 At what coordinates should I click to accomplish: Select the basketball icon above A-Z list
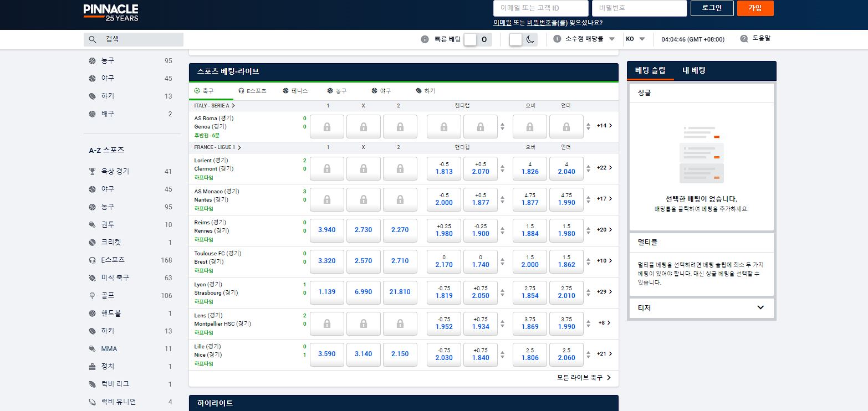[92, 61]
